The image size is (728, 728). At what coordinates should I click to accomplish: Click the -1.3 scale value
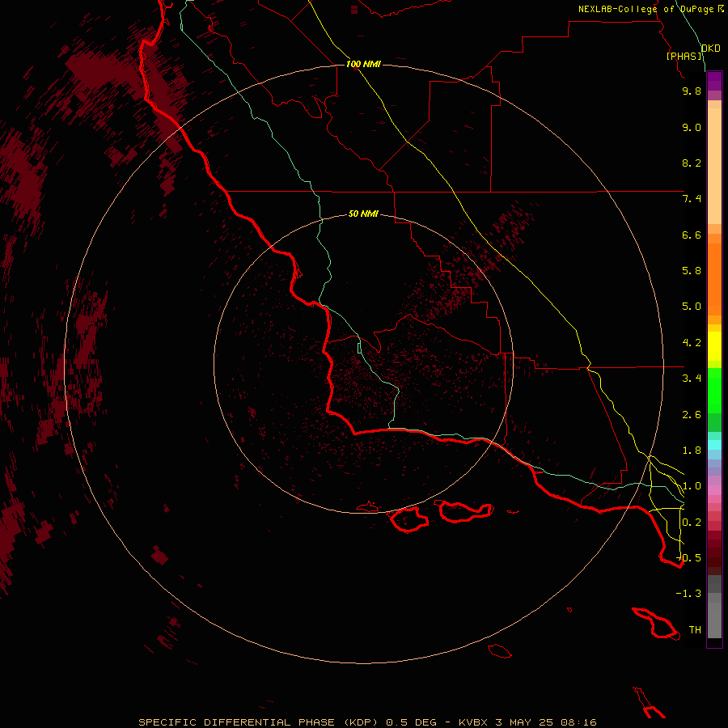tap(689, 594)
